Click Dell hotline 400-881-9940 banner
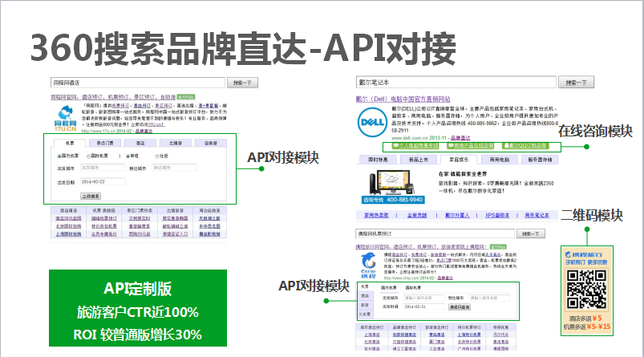644x357 pixels. (393, 200)
